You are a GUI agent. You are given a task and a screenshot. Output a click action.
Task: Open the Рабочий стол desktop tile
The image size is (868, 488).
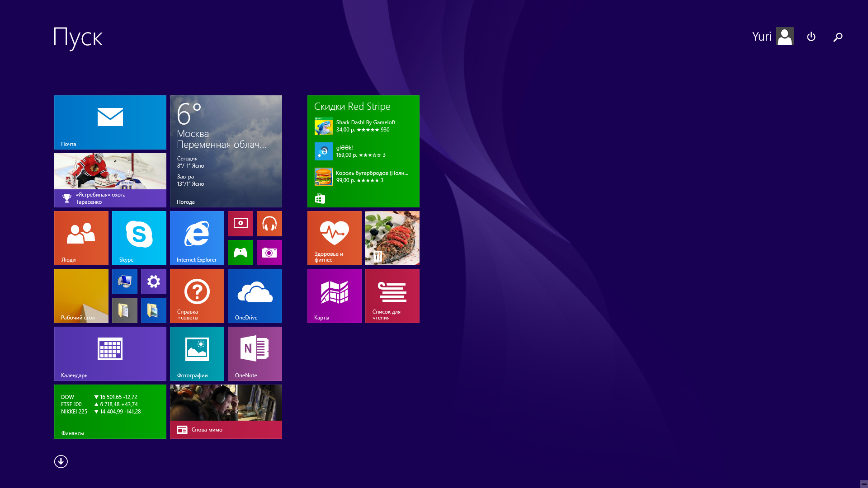click(x=81, y=296)
